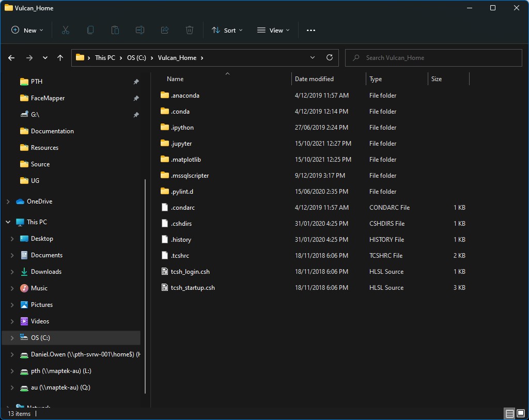529x420 pixels.
Task: Click the Search Vulcan_Home input field
Action: (434, 58)
